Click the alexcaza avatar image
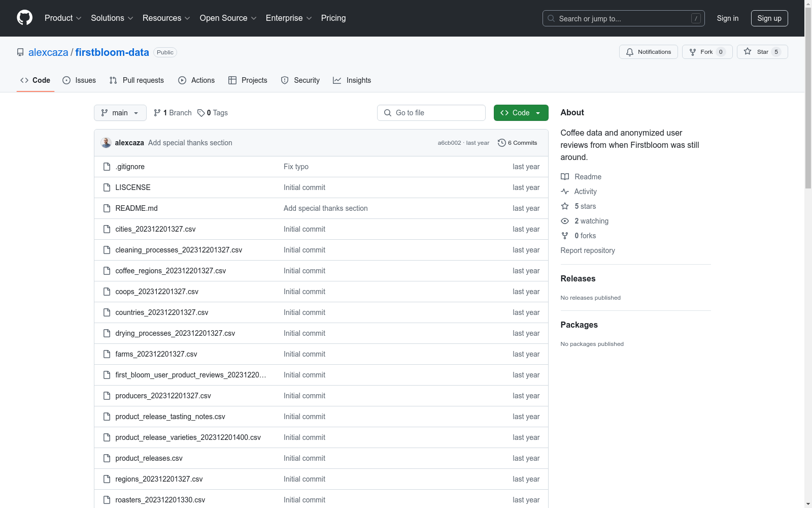Viewport: 812px width, 508px height. tap(106, 143)
